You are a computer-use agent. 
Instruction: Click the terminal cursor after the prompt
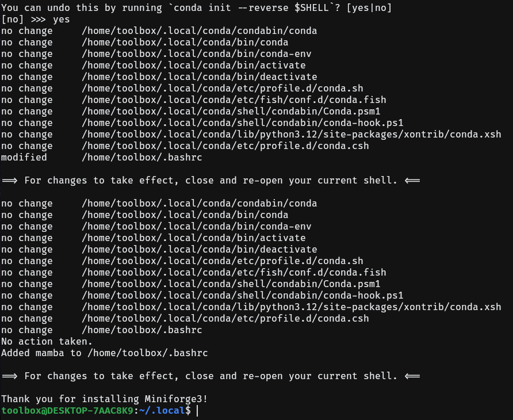197,410
